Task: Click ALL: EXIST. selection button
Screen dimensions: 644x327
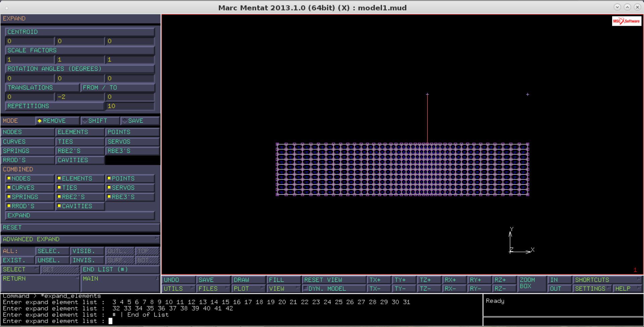Action: [x=17, y=260]
